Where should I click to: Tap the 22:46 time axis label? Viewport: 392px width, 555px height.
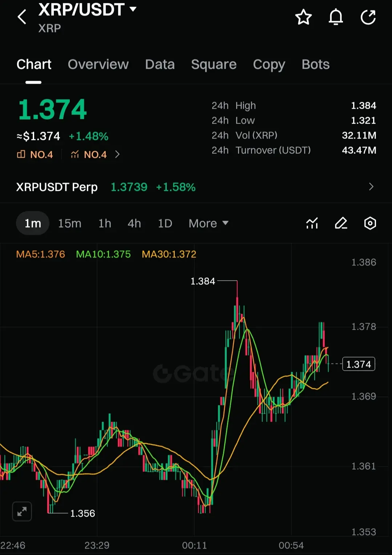[13, 545]
